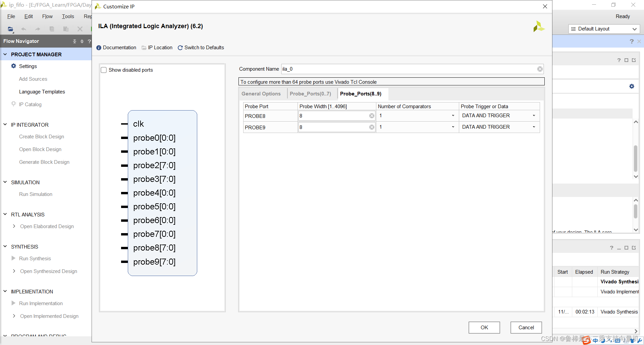The width and height of the screenshot is (644, 345).
Task: Click the Run Strategy column header
Action: (615, 272)
